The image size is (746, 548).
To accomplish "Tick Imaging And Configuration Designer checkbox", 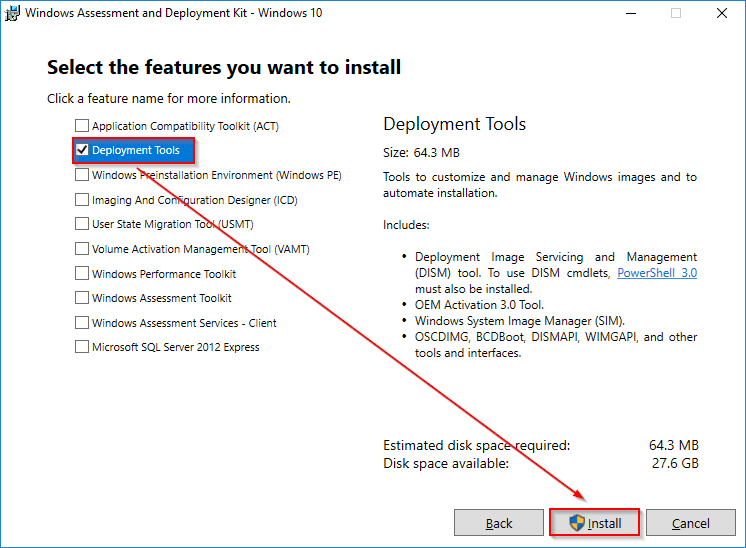I will [x=82, y=199].
